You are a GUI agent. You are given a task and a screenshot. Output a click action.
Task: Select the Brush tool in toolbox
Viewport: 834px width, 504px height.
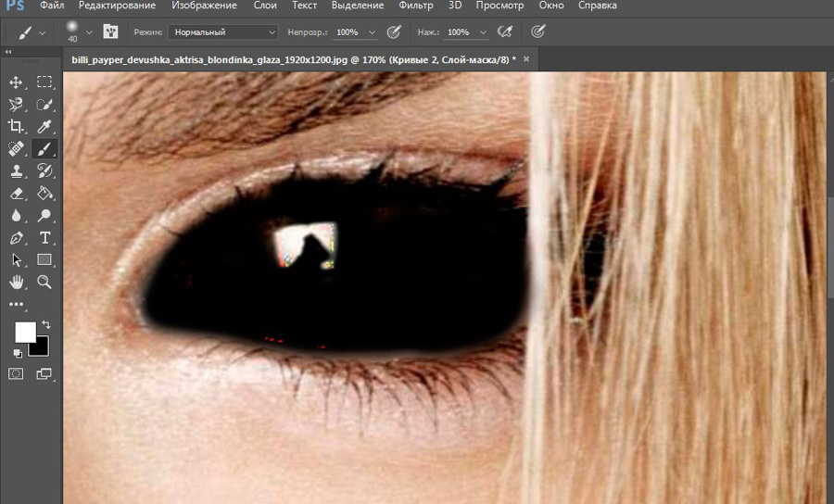44,149
